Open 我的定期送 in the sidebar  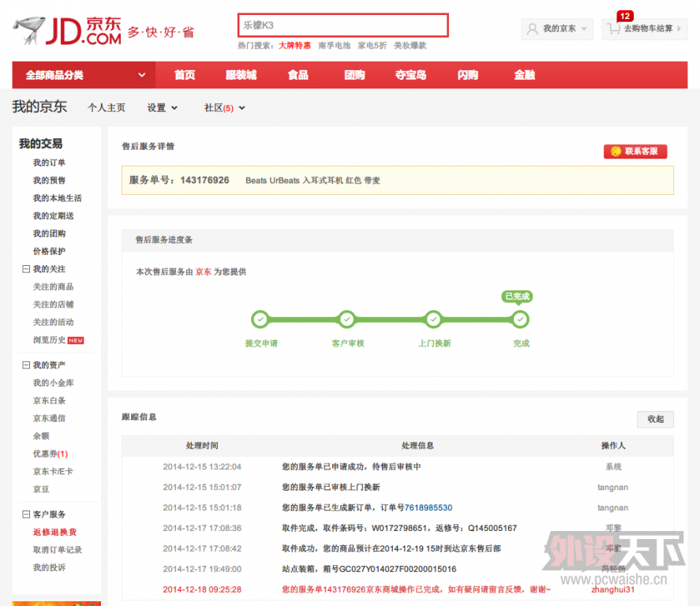coord(53,216)
